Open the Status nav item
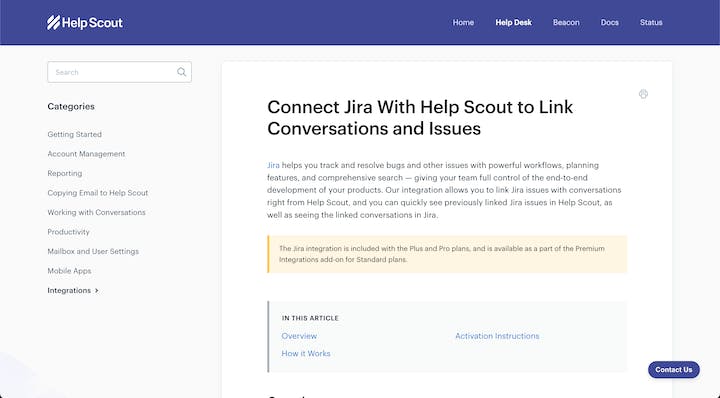 tap(651, 22)
